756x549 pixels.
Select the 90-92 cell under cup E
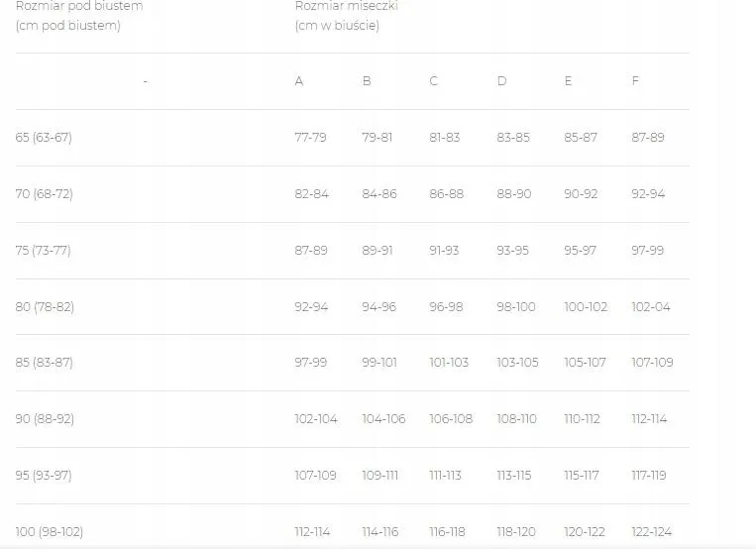point(581,194)
